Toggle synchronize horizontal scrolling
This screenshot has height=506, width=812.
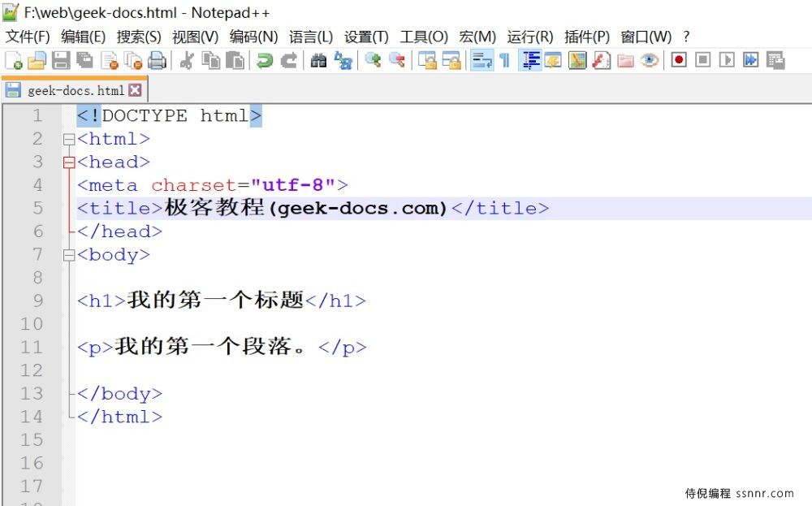pyautogui.click(x=451, y=61)
